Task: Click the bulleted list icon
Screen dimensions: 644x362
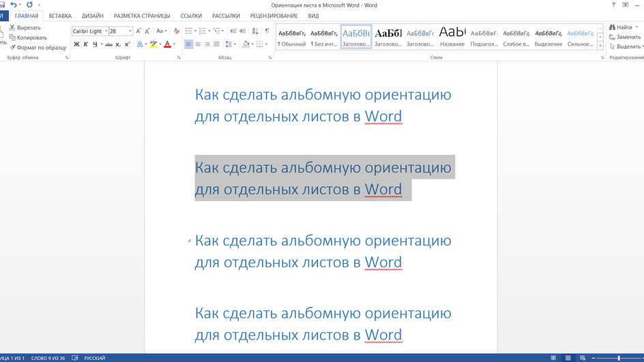Action: [188, 31]
